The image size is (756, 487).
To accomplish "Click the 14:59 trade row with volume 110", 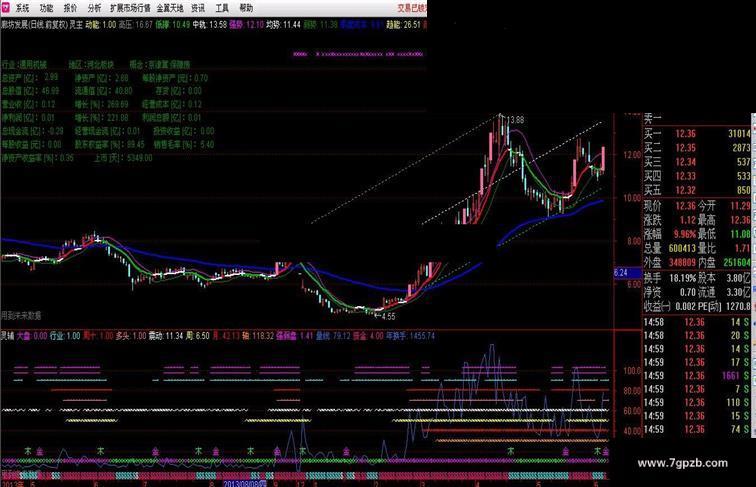I will pos(697,402).
